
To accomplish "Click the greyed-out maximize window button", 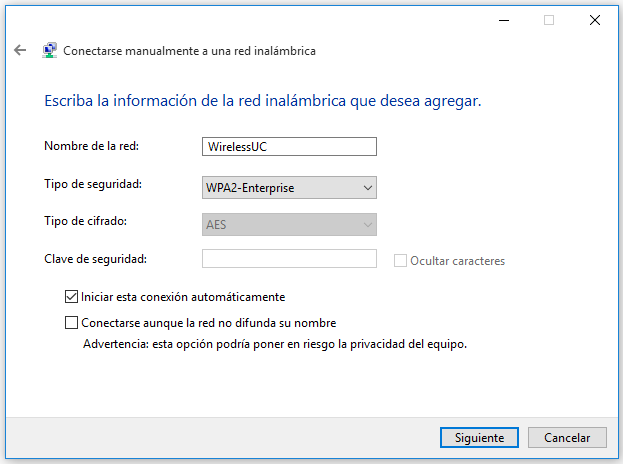I will click(549, 19).
